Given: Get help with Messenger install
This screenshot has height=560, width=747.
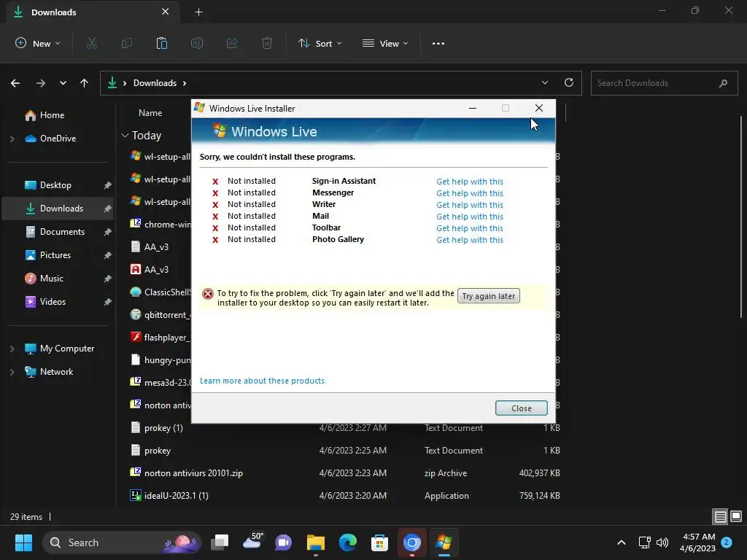Looking at the screenshot, I should pyautogui.click(x=470, y=193).
